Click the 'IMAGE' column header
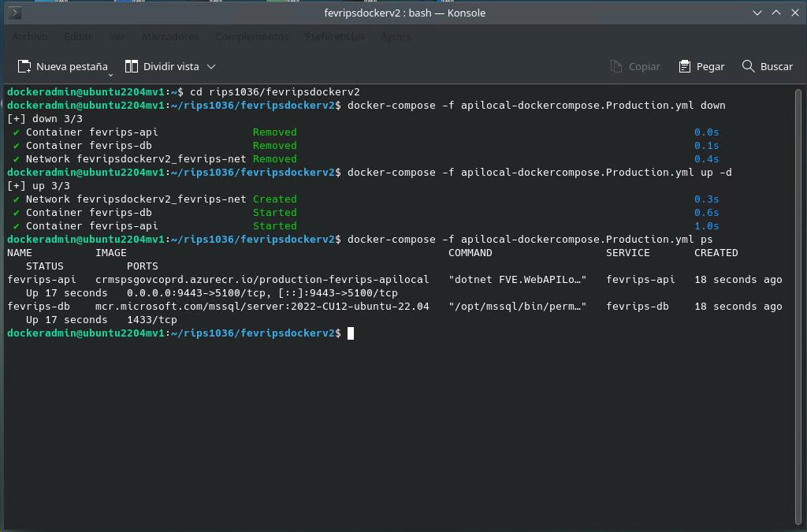Image resolution: width=807 pixels, height=532 pixels. [110, 252]
